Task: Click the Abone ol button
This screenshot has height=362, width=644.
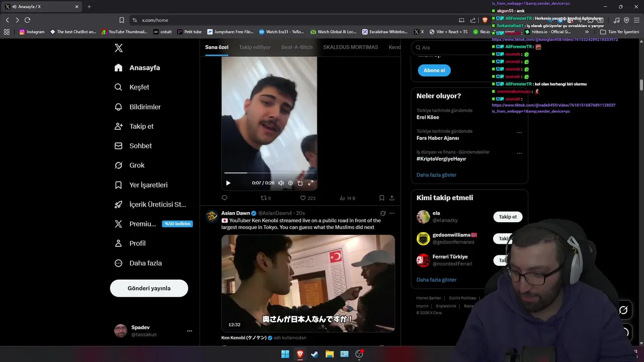Action: (x=434, y=70)
